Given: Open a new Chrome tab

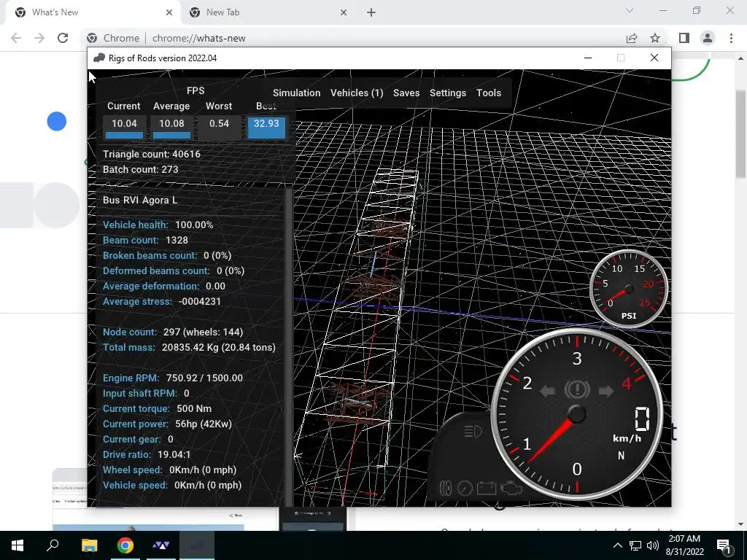Looking at the screenshot, I should (x=371, y=12).
